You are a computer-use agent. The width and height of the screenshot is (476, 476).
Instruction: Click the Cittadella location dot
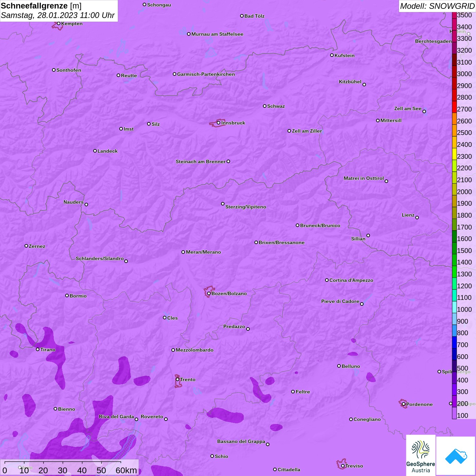click(x=275, y=470)
